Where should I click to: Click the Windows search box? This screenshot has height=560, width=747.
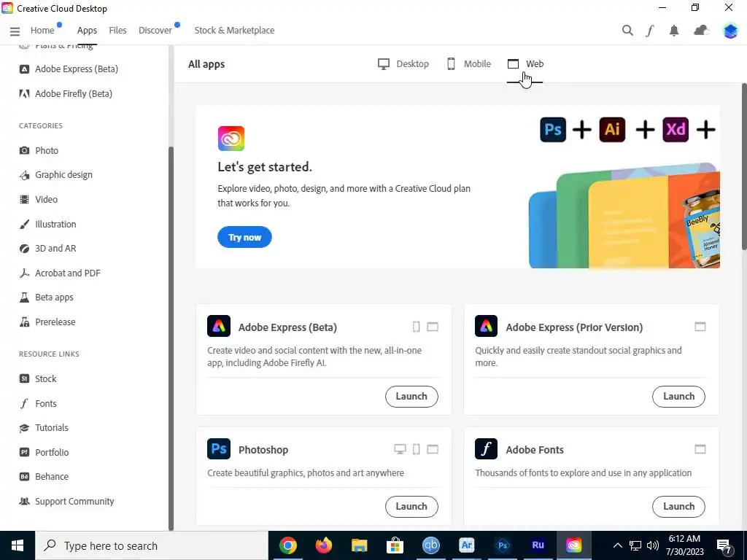tap(152, 545)
